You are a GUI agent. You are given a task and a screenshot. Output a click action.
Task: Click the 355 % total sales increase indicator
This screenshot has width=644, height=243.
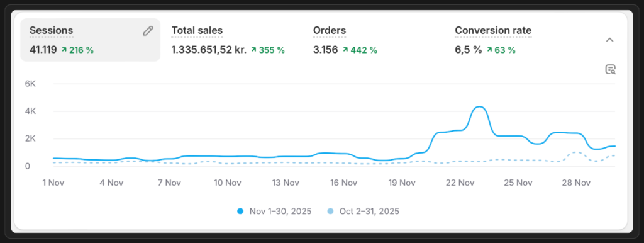pyautogui.click(x=268, y=50)
